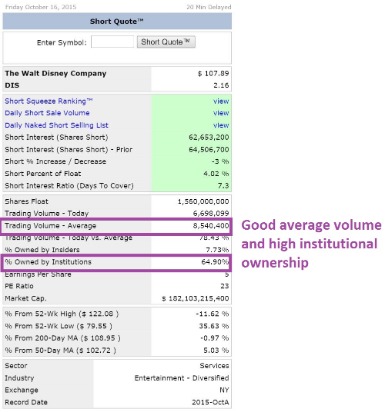This screenshot has width=385, height=412.
Task: Select the Entertainment - Diversified industry value
Action: pyautogui.click(x=182, y=378)
